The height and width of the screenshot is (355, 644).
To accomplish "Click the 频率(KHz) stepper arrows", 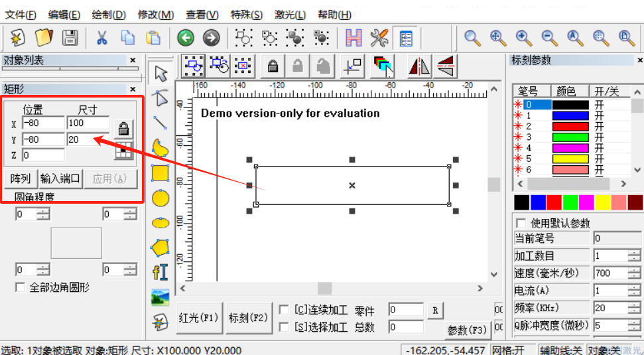I will click(x=634, y=308).
